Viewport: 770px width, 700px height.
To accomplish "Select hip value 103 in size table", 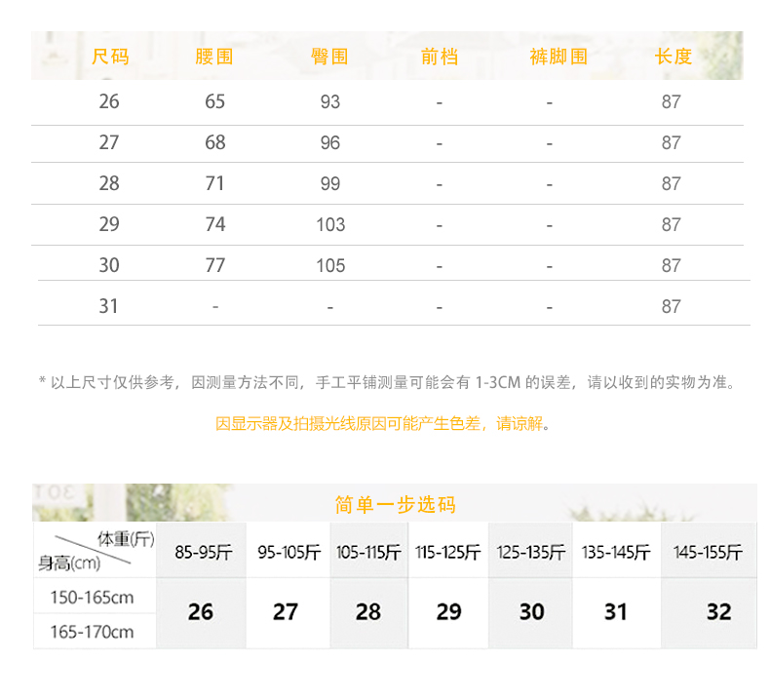I will pyautogui.click(x=330, y=225).
